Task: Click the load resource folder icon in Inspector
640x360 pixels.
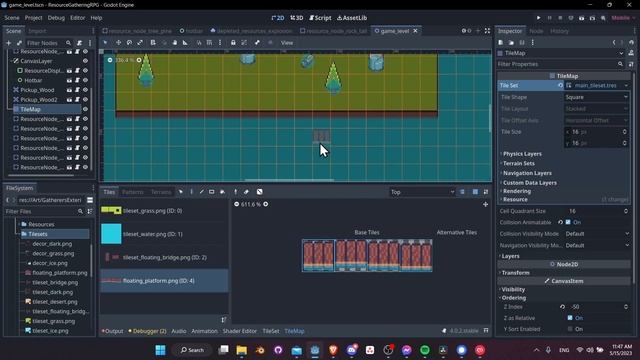Action: [x=511, y=42]
